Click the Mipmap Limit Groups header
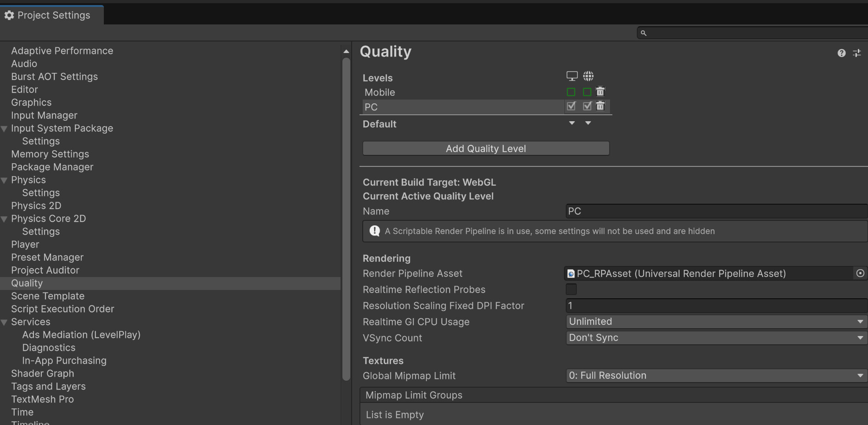The height and width of the screenshot is (425, 868). 614,395
